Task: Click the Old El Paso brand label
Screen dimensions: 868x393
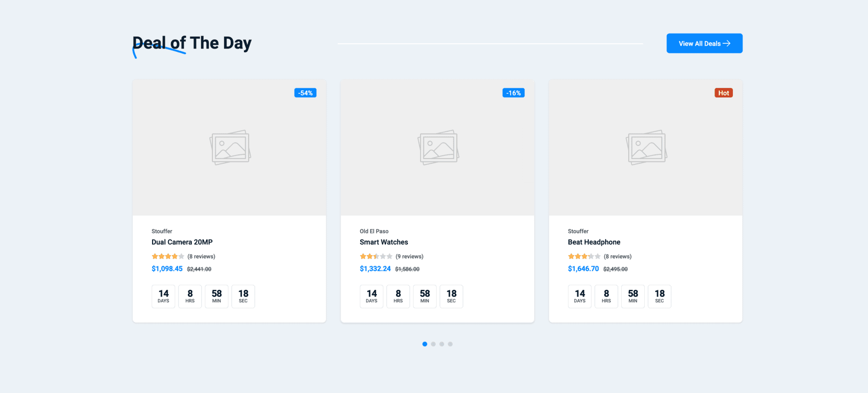Action: click(374, 231)
